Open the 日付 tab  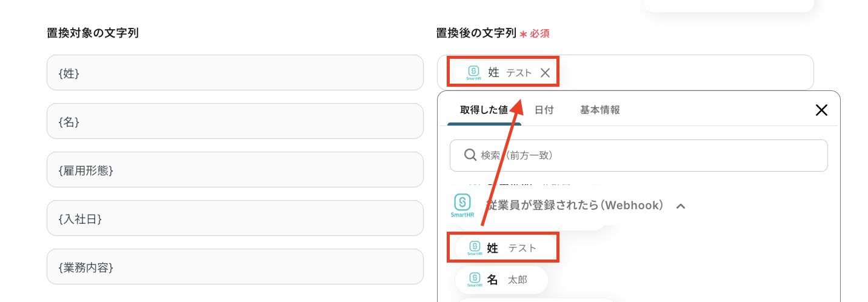coord(544,110)
